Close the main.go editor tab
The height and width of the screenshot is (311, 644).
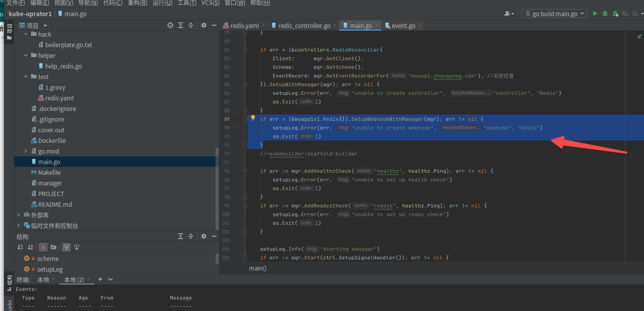point(376,25)
